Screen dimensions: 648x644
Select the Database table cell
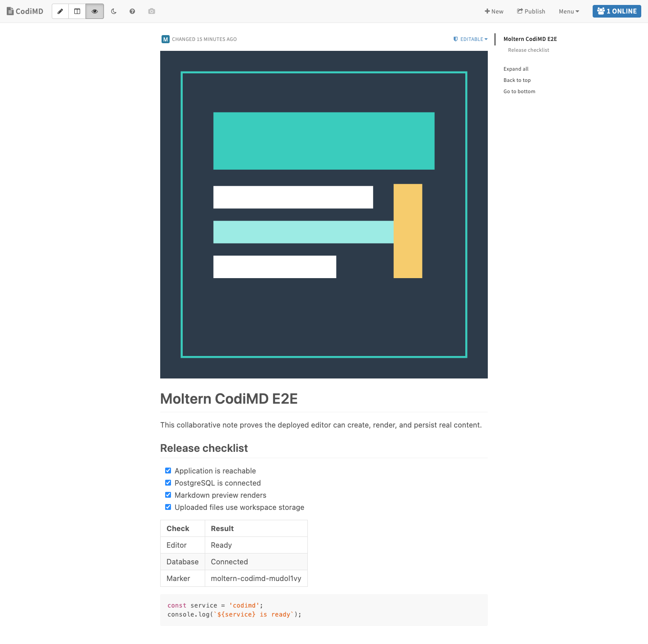coord(183,562)
